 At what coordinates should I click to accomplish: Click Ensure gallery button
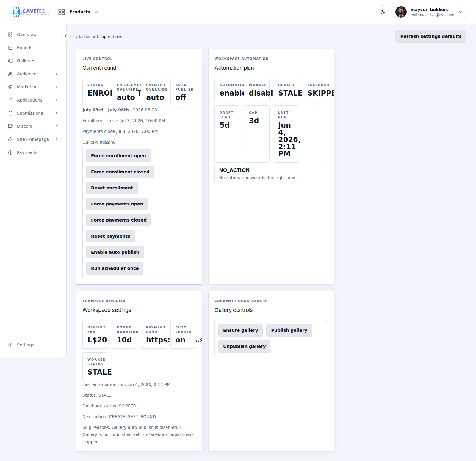[x=240, y=330]
